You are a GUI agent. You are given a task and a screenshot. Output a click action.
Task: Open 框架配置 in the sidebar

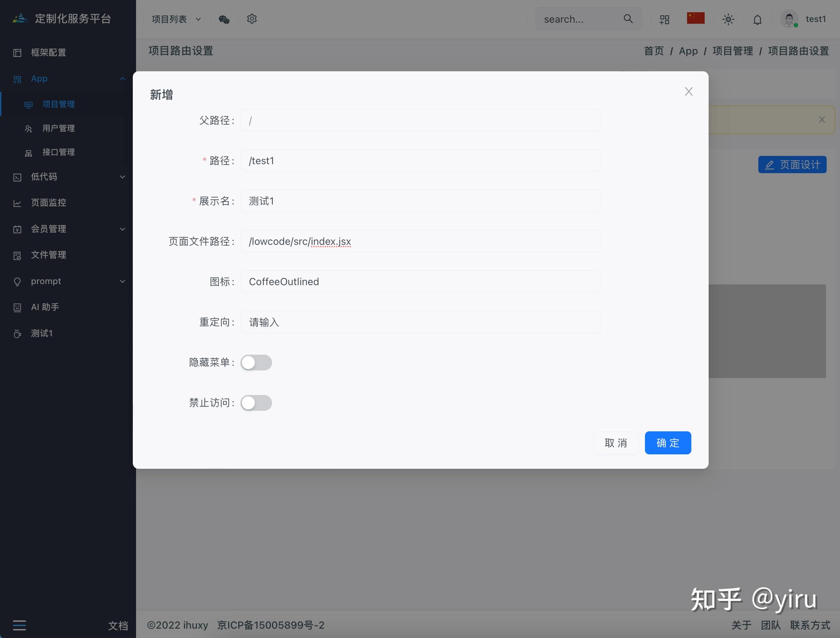point(68,53)
